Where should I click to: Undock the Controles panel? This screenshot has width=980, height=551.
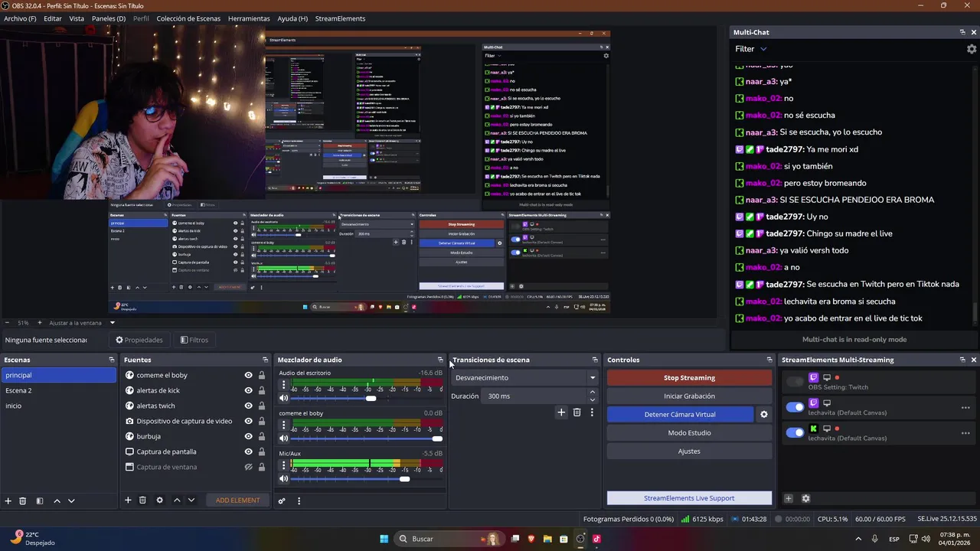click(x=769, y=360)
